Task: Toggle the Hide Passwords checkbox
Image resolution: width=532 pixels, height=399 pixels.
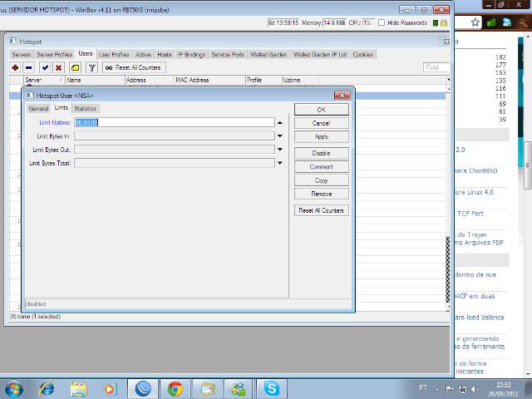Action: click(382, 22)
